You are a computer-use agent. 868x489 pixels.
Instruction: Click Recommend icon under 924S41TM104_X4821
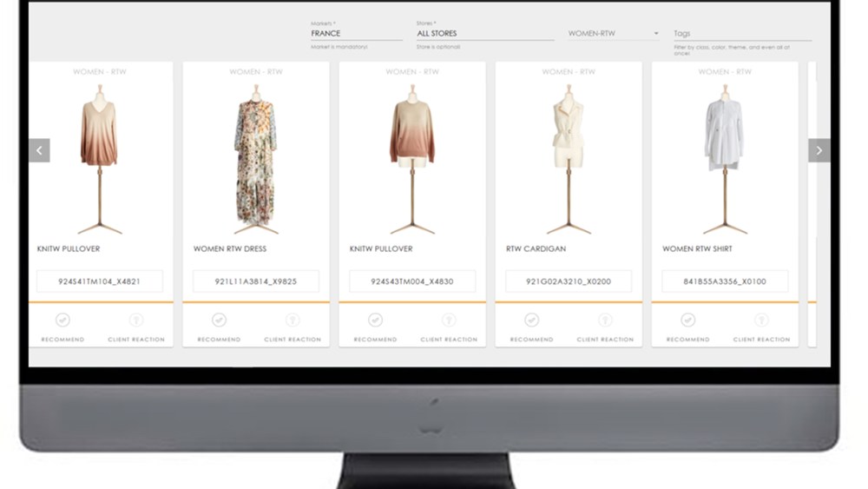(x=62, y=320)
